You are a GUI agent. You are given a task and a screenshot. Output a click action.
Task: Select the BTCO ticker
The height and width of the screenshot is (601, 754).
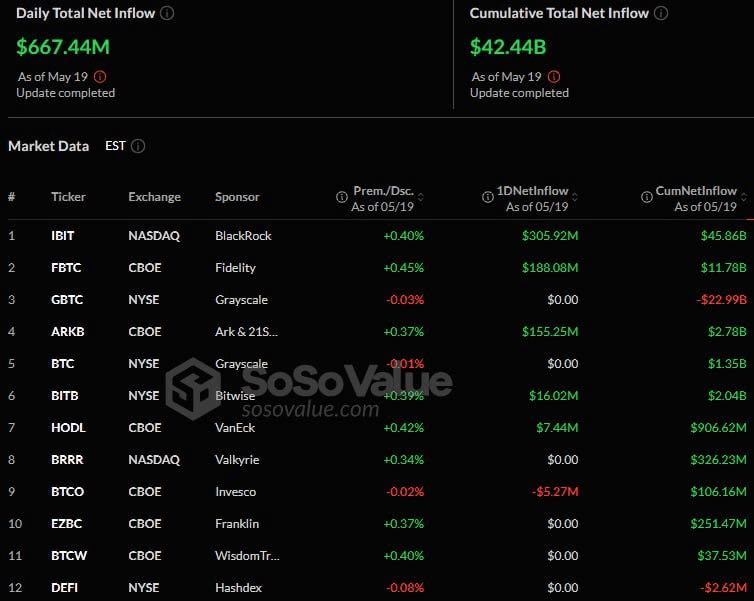point(67,491)
